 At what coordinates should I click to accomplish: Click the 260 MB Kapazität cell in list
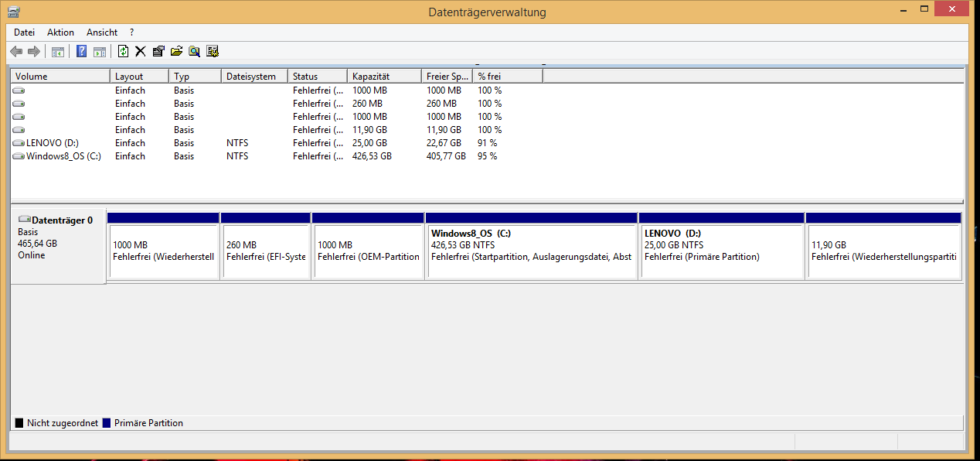tap(367, 104)
